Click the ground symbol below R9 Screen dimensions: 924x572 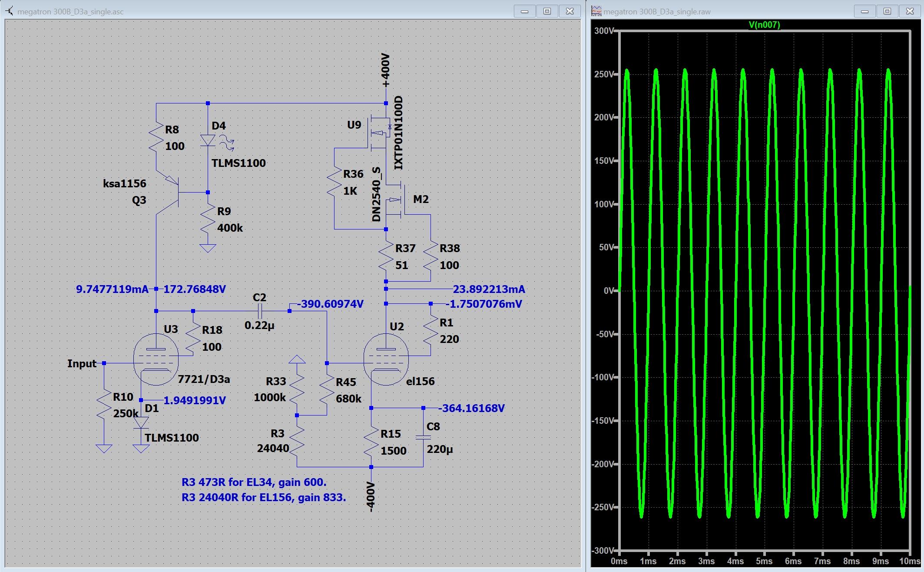[208, 248]
